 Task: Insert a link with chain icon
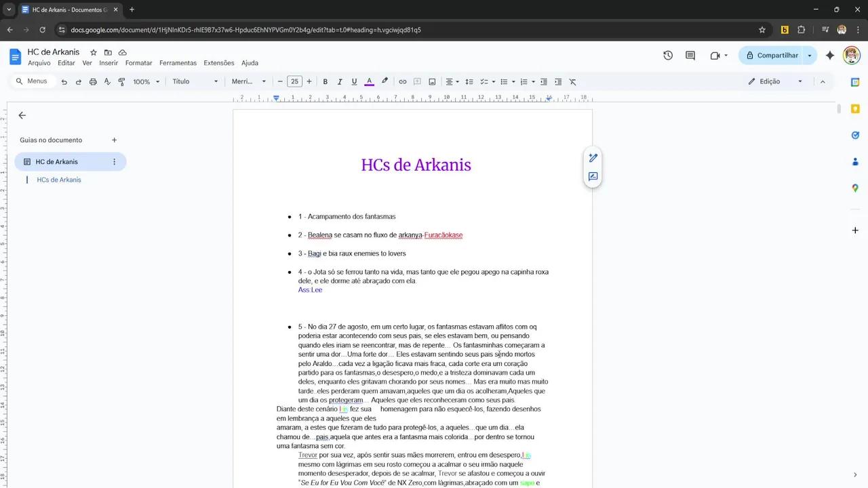click(402, 82)
